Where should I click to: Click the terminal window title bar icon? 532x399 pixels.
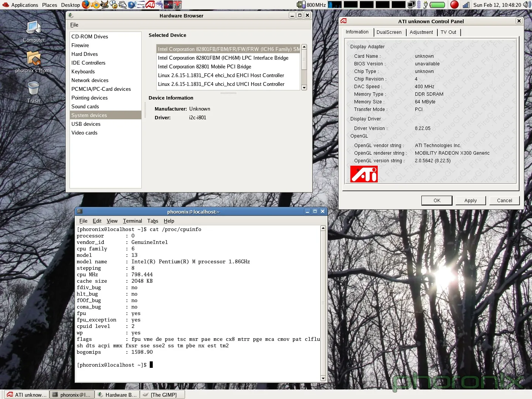pos(80,211)
